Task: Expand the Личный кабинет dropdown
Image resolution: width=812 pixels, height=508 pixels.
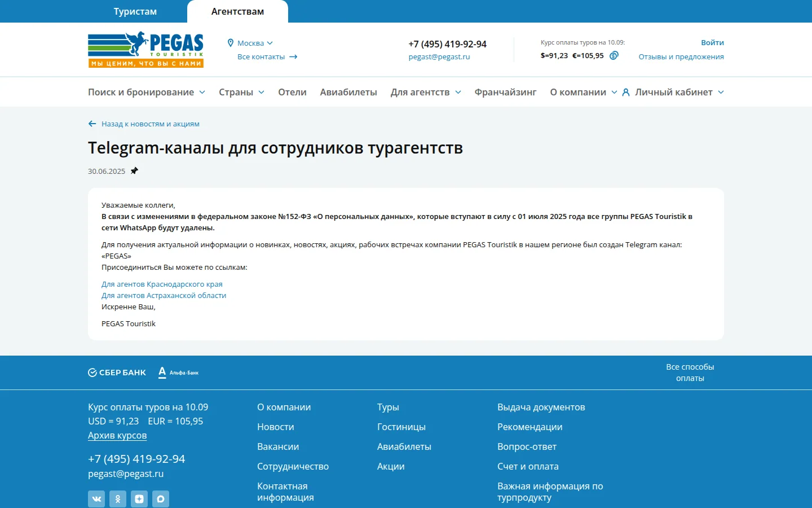Action: coord(673,92)
